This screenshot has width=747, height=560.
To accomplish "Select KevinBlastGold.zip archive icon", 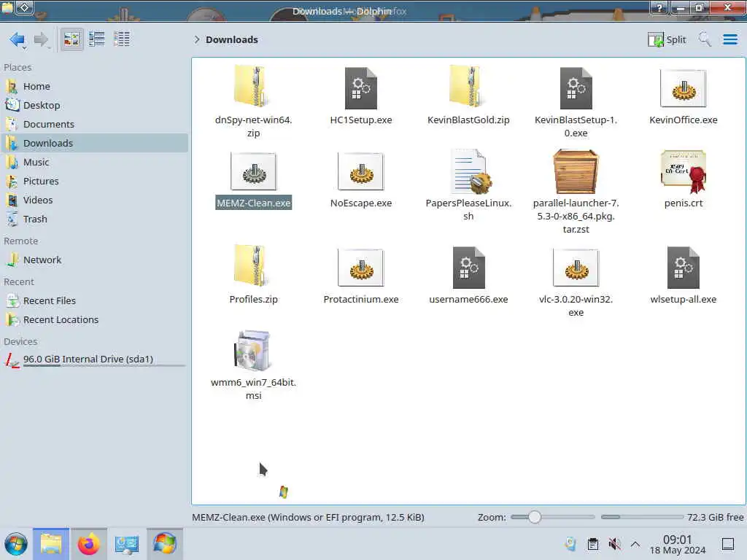I will pos(468,87).
